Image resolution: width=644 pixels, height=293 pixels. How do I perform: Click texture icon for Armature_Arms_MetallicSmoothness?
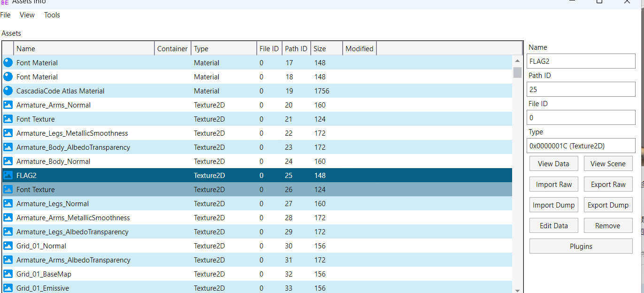point(8,217)
